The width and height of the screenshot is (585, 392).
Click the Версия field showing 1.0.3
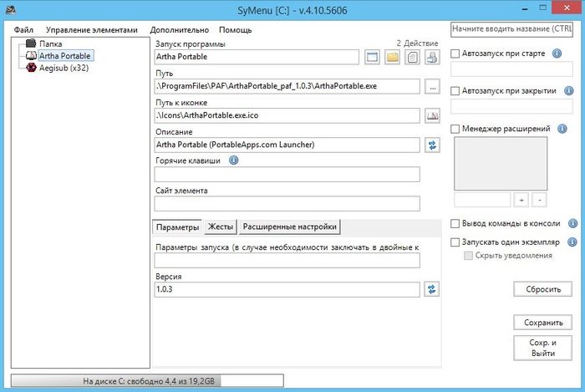(x=287, y=289)
